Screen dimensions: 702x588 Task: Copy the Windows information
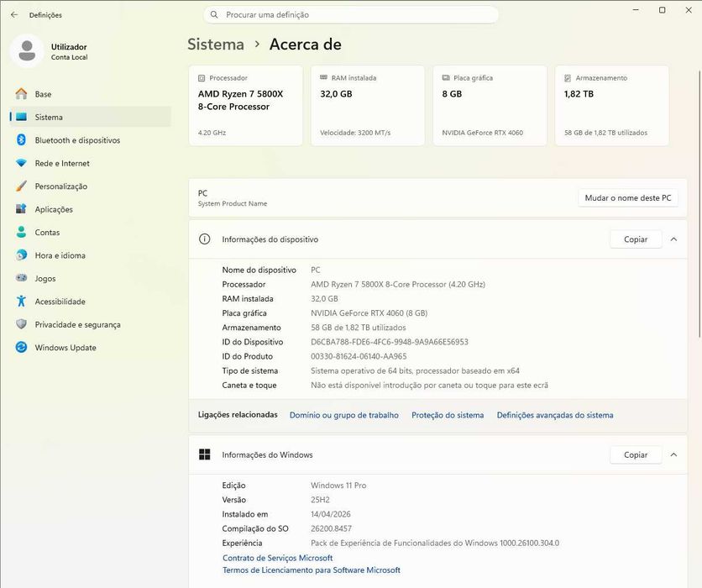(636, 454)
